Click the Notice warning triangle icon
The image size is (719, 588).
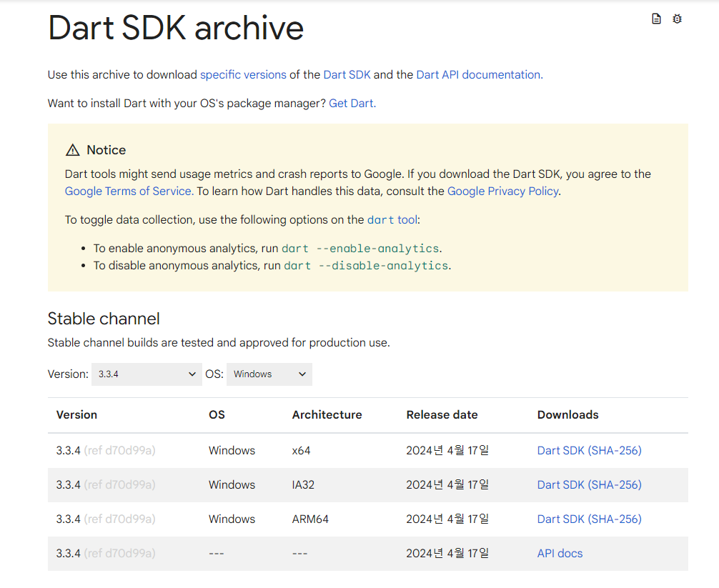click(x=72, y=150)
